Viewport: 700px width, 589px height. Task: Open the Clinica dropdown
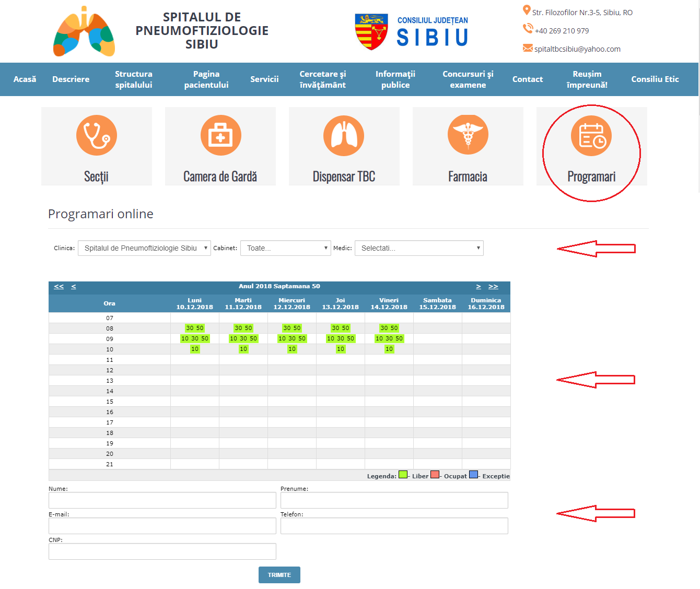click(144, 248)
